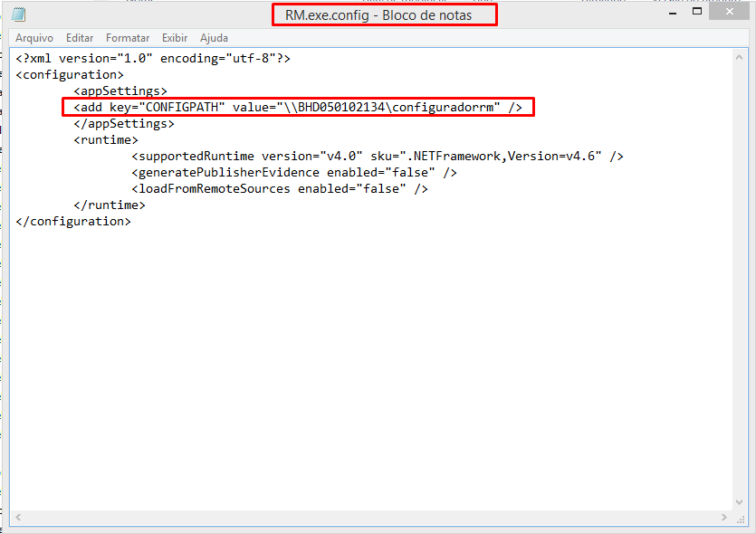Viewport: 756px width, 534px height.
Task: Open the Formatar menu
Action: [128, 38]
